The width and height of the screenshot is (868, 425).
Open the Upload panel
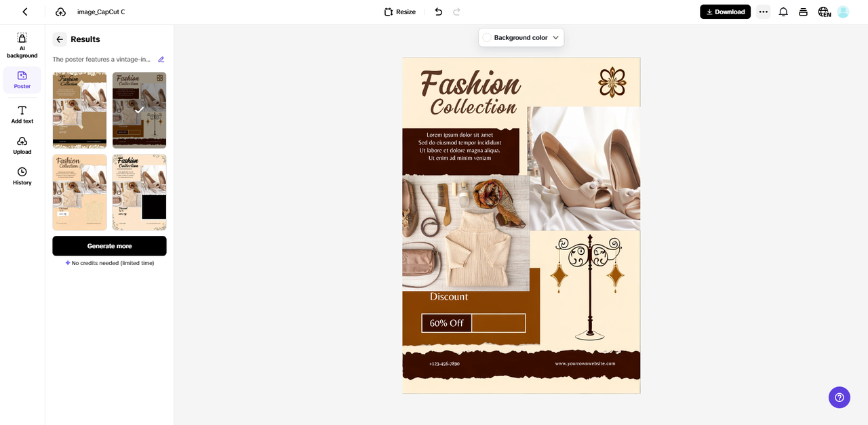[22, 144]
